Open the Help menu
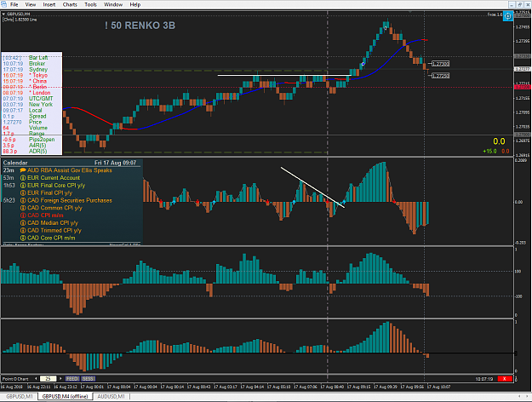 coord(135,4)
